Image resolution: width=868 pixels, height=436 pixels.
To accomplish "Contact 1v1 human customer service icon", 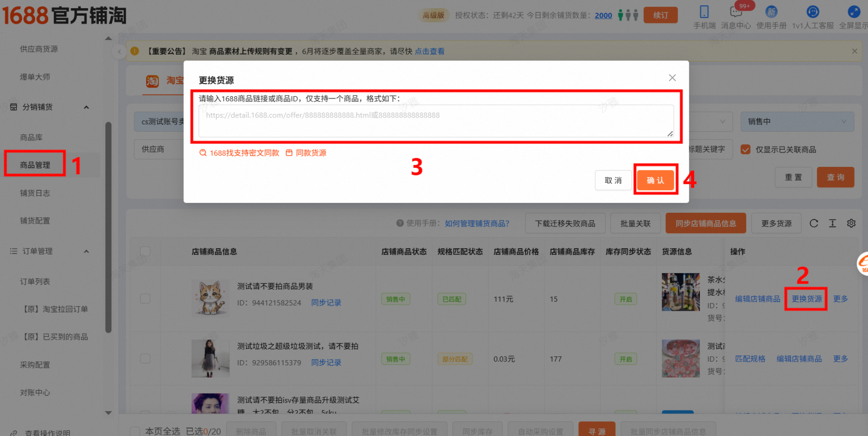I will click(813, 12).
